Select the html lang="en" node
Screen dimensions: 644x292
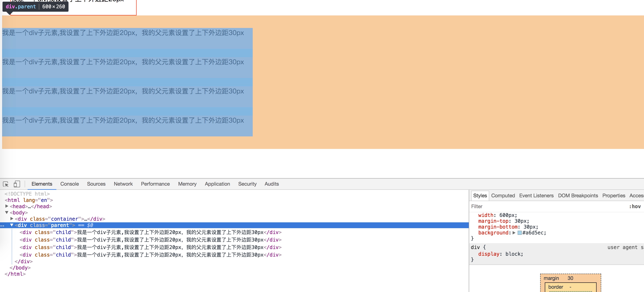tap(29, 200)
